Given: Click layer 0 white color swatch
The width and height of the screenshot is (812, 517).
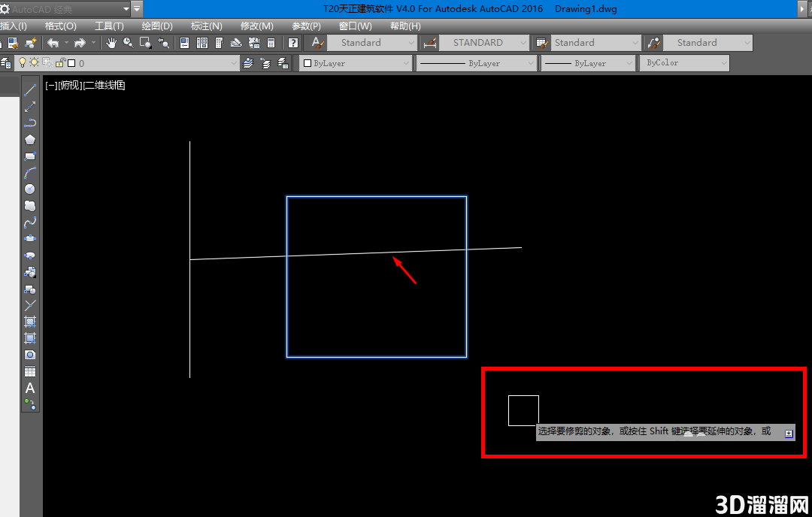Looking at the screenshot, I should 71,63.
